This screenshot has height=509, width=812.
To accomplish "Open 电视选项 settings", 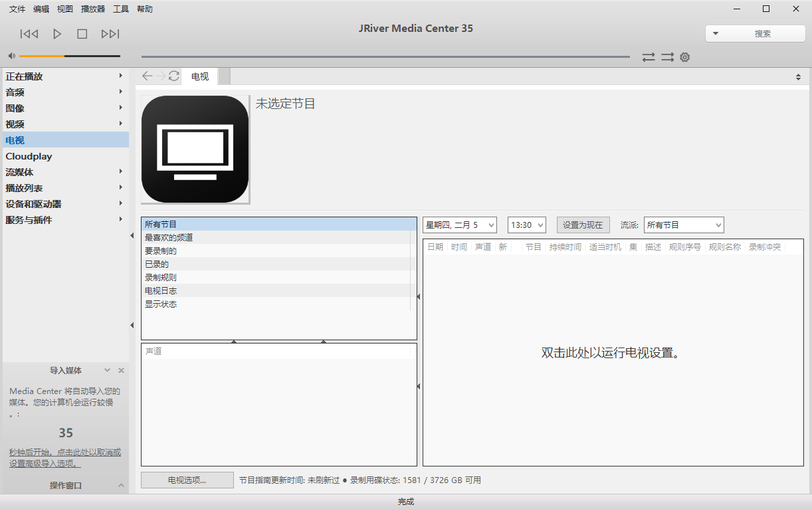I will point(187,479).
